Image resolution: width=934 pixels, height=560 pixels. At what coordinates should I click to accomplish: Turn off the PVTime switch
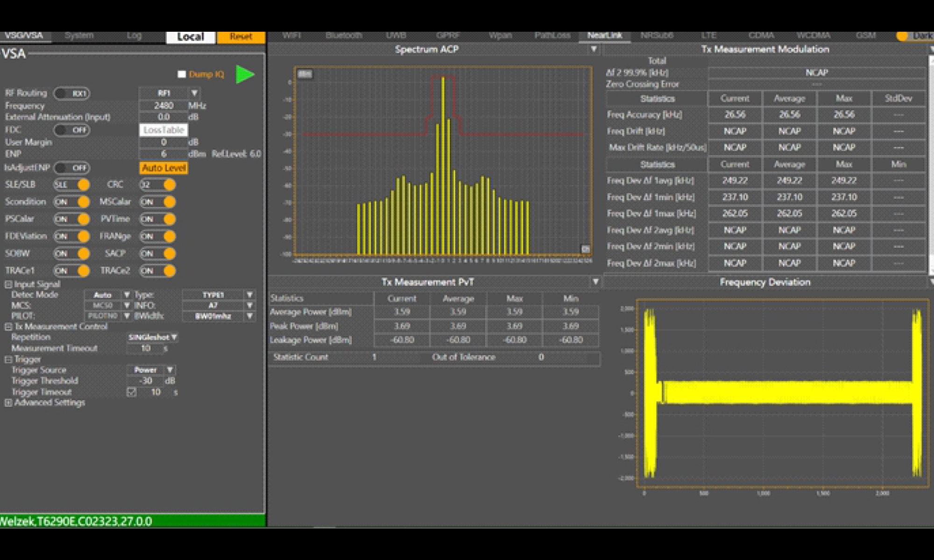point(157,219)
